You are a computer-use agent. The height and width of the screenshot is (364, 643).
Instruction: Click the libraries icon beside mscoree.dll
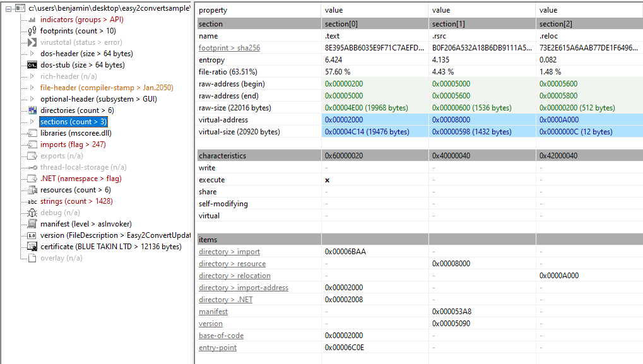(32, 133)
